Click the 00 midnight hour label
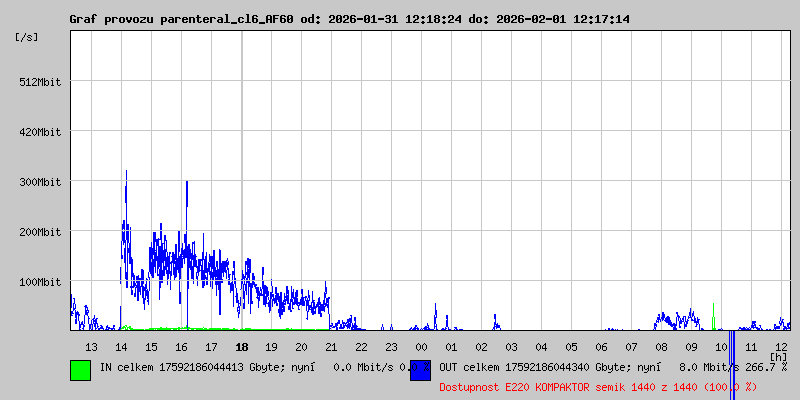 421,347
